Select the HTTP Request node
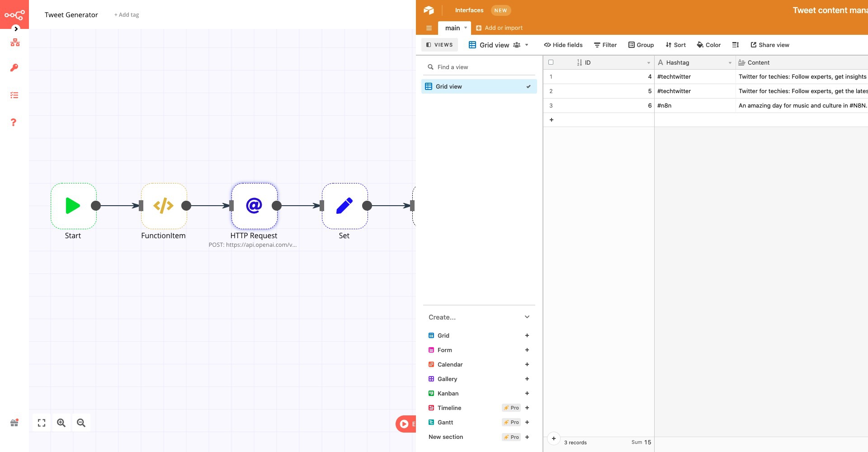This screenshot has width=868, height=452. point(254,206)
